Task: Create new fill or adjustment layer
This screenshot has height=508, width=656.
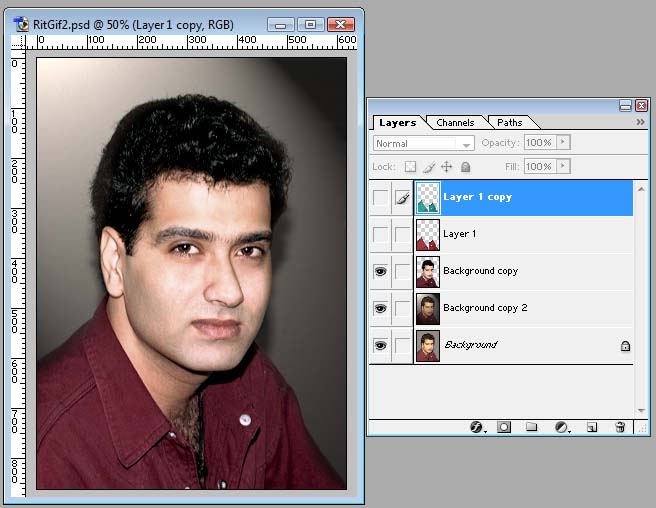Action: pyautogui.click(x=562, y=427)
